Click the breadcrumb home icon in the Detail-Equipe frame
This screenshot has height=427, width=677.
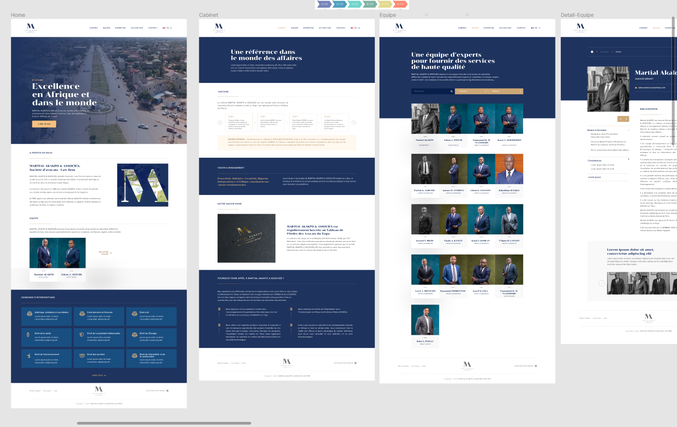coord(592,51)
